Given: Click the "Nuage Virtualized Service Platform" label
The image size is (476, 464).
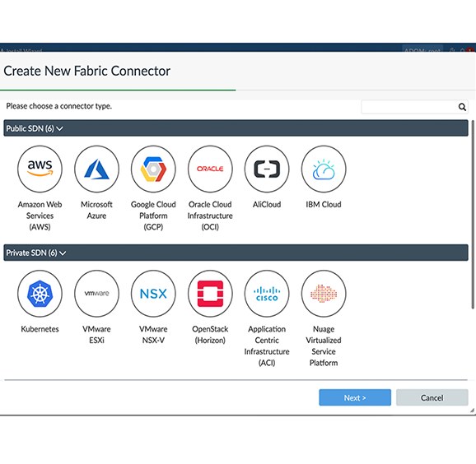Looking at the screenshot, I should click(x=324, y=346).
